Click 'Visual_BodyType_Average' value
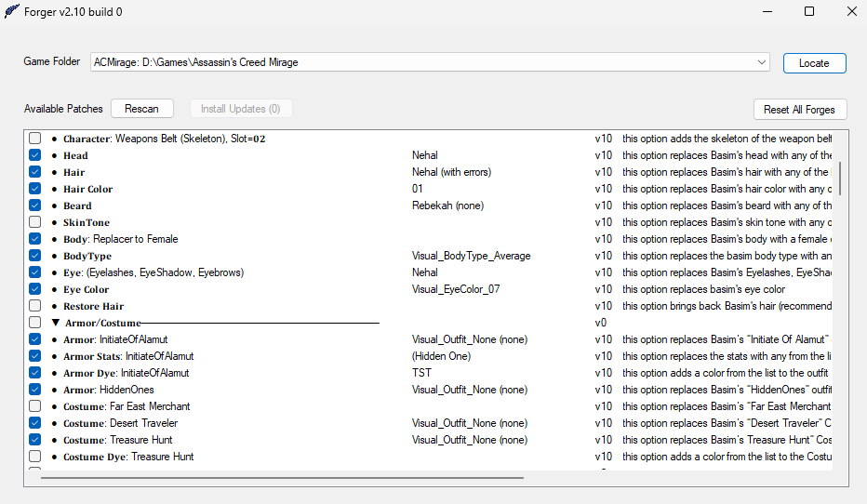Image resolution: width=867 pixels, height=504 pixels. 471,256
